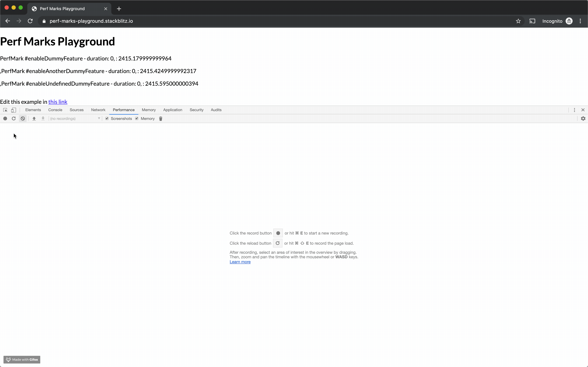Click the load profile upload icon

point(34,118)
